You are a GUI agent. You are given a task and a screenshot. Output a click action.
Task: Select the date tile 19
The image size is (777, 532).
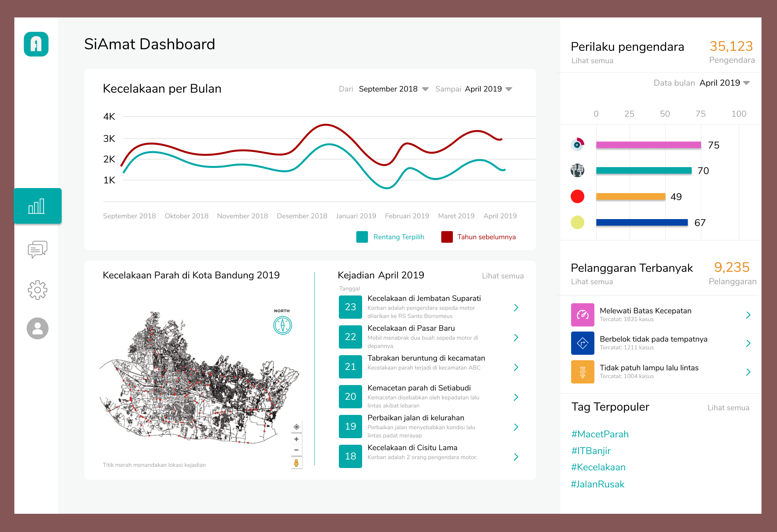pos(351,426)
